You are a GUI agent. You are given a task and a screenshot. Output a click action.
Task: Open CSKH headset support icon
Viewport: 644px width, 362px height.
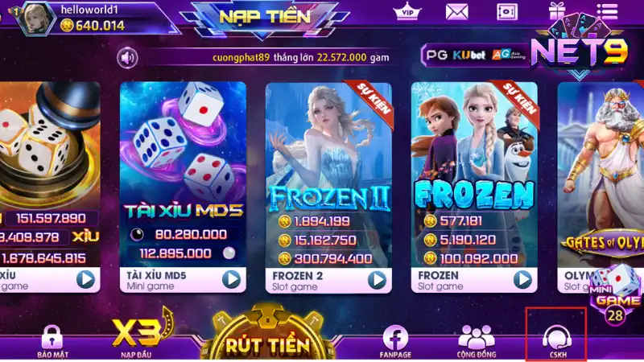[x=557, y=341]
